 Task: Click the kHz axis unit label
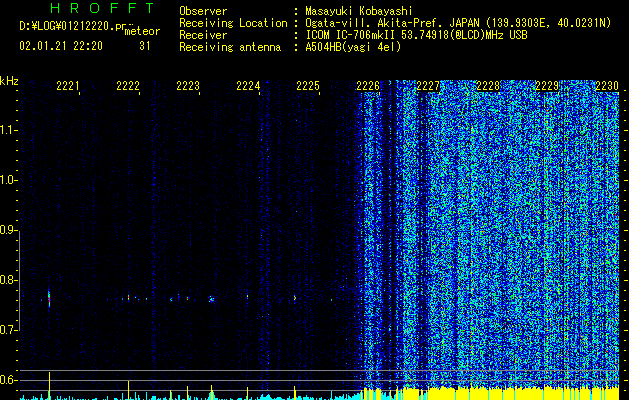pos(9,81)
